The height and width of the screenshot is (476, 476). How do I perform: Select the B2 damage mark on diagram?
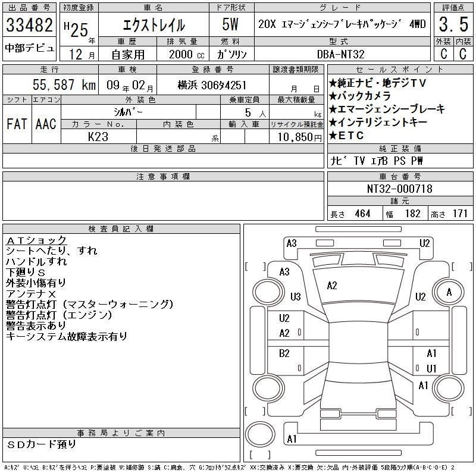pos(284,353)
